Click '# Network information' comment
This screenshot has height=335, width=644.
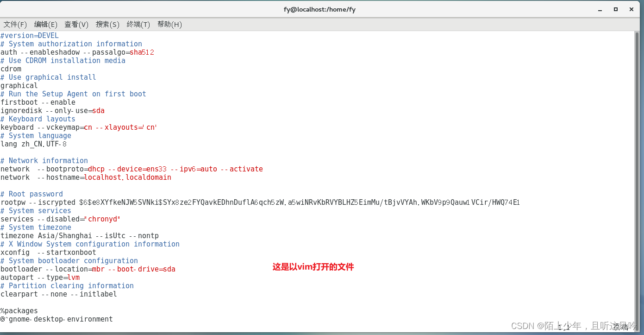[44, 161]
